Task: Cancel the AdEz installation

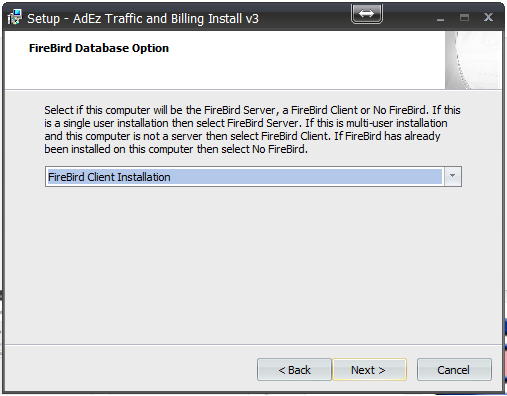Action: coord(454,370)
